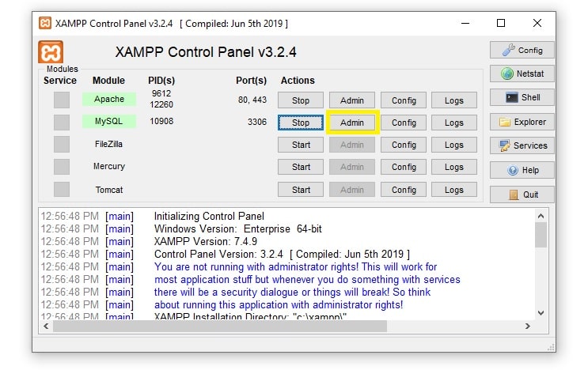
Task: Open Mercury Logs menu
Action: click(x=454, y=167)
